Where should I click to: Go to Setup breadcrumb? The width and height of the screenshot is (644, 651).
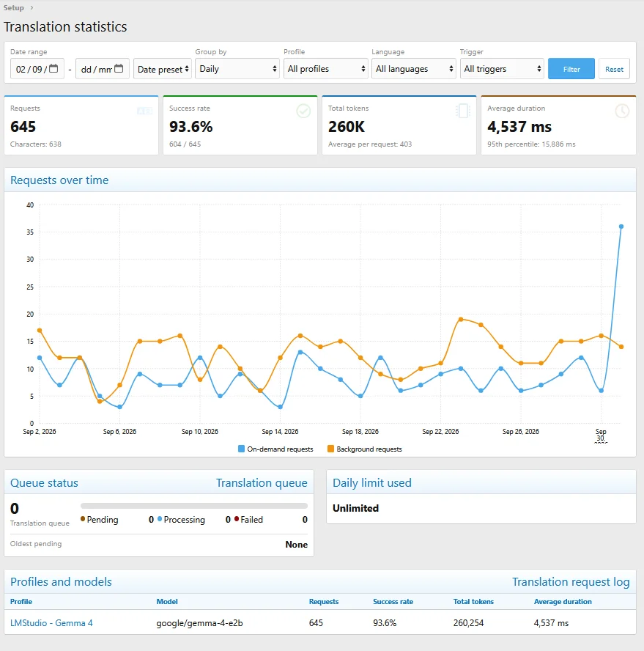14,7
